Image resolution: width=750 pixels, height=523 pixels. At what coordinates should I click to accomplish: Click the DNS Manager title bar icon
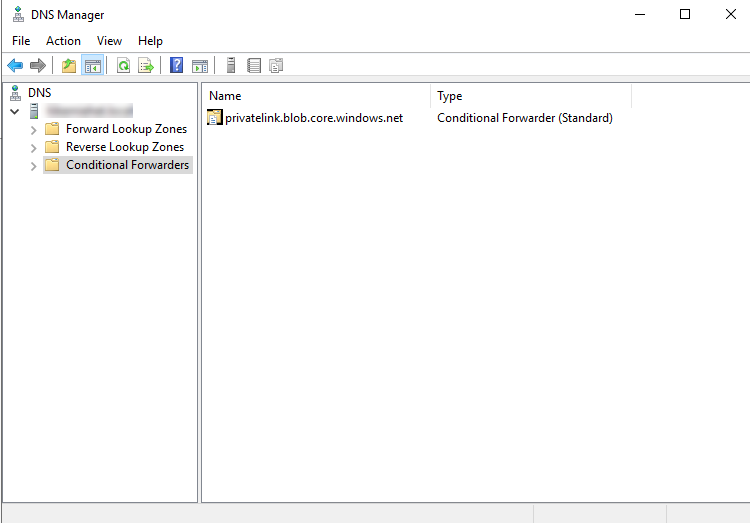pyautogui.click(x=18, y=14)
